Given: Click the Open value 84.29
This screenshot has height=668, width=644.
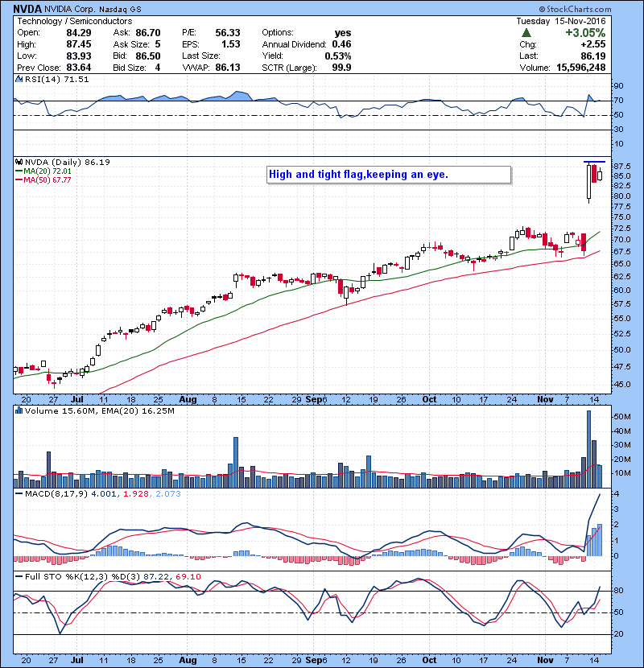Looking at the screenshot, I should pyautogui.click(x=78, y=33).
